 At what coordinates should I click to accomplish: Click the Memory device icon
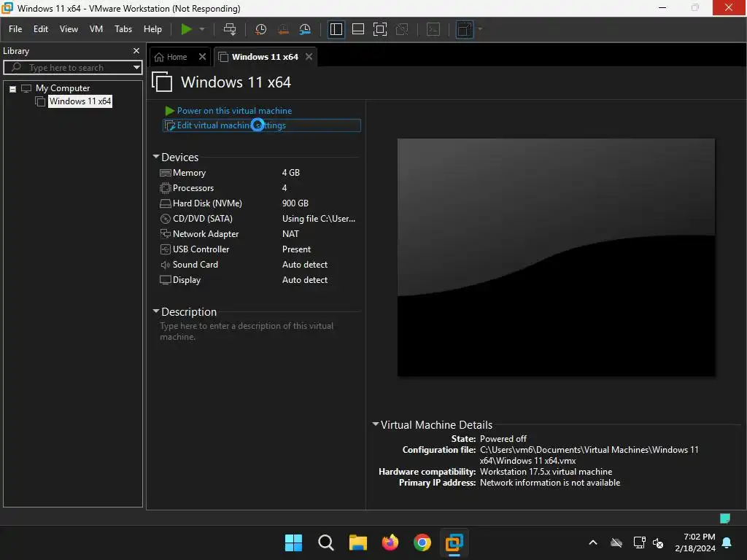coord(166,173)
